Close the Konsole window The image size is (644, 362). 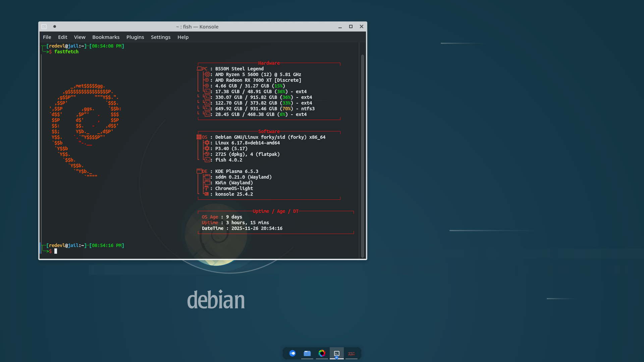coord(362,26)
